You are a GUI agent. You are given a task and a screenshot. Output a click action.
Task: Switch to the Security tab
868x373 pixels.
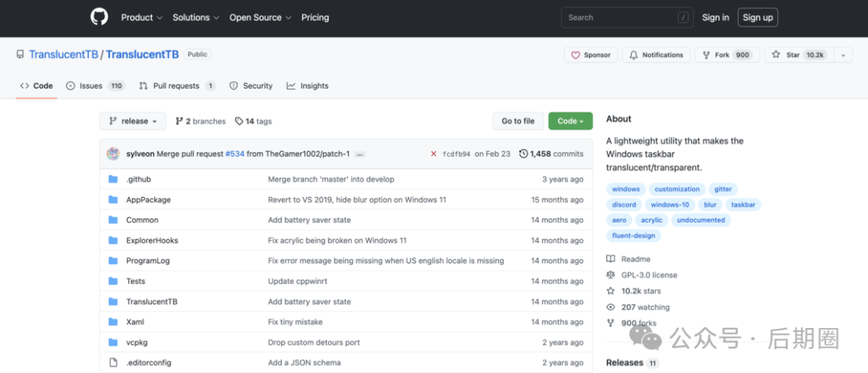(251, 86)
